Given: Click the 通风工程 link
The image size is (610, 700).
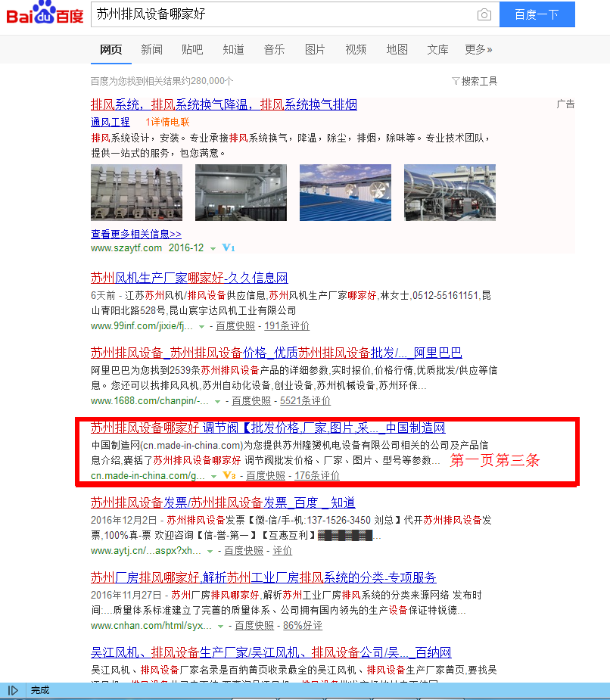Looking at the screenshot, I should pyautogui.click(x=110, y=122).
